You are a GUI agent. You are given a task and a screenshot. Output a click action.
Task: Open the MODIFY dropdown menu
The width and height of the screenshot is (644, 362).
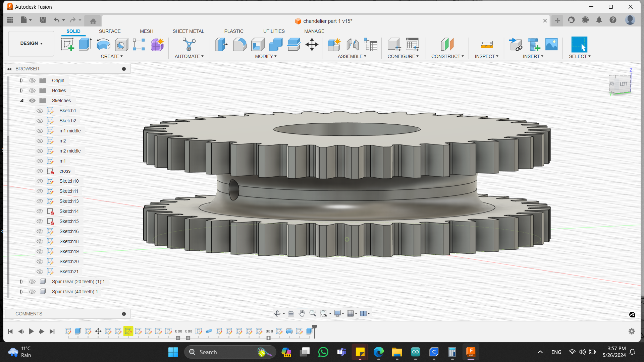coord(266,56)
